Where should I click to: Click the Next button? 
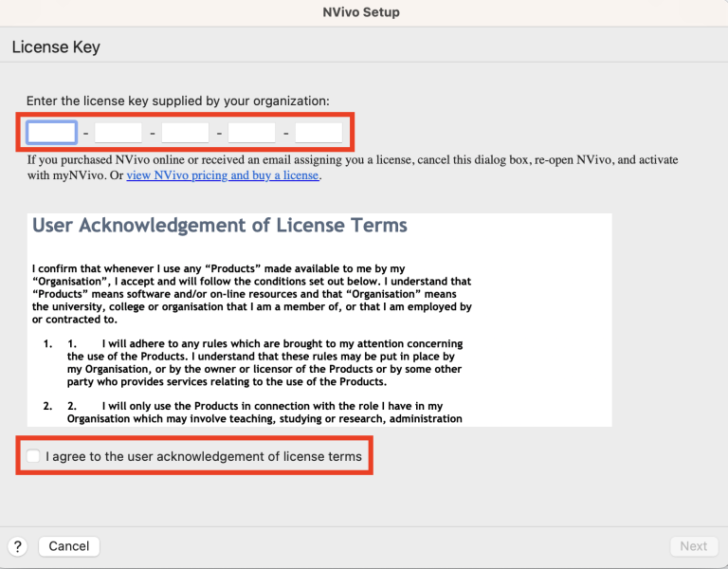tap(693, 546)
